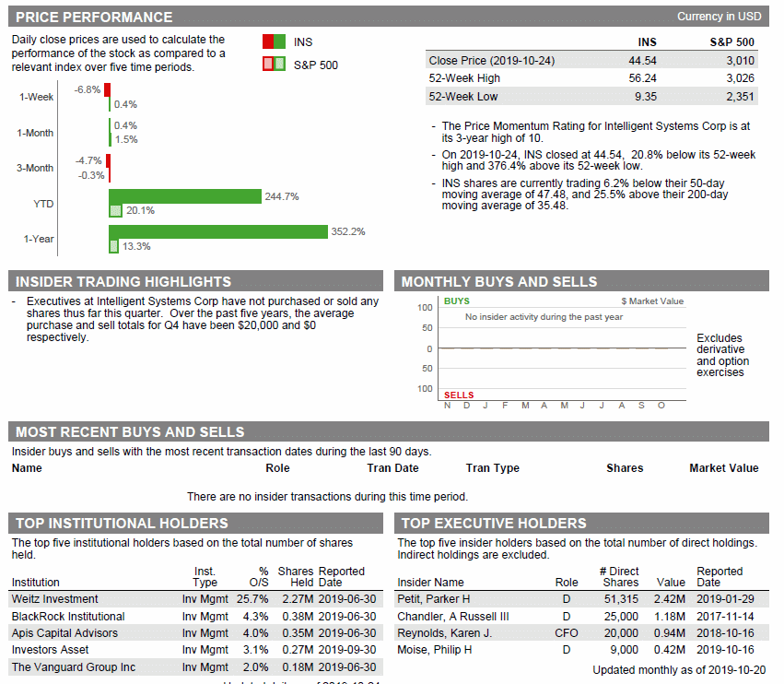The image size is (784, 684).
Task: Select the 52-Week High INS value 56.24
Action: coord(642,78)
